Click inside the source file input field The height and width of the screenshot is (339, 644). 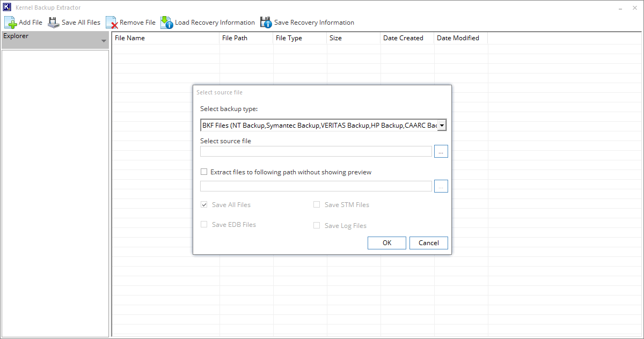click(316, 151)
